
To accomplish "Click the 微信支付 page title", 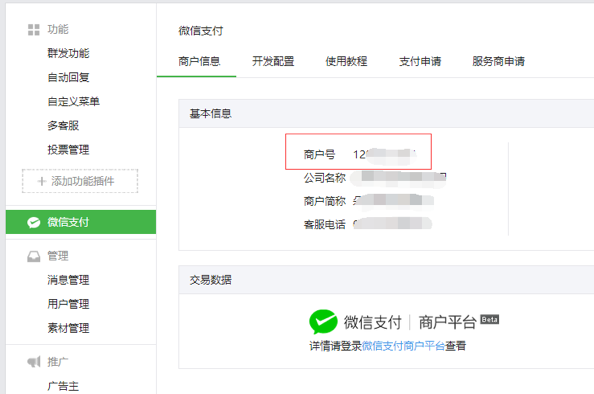I will 201,31.
